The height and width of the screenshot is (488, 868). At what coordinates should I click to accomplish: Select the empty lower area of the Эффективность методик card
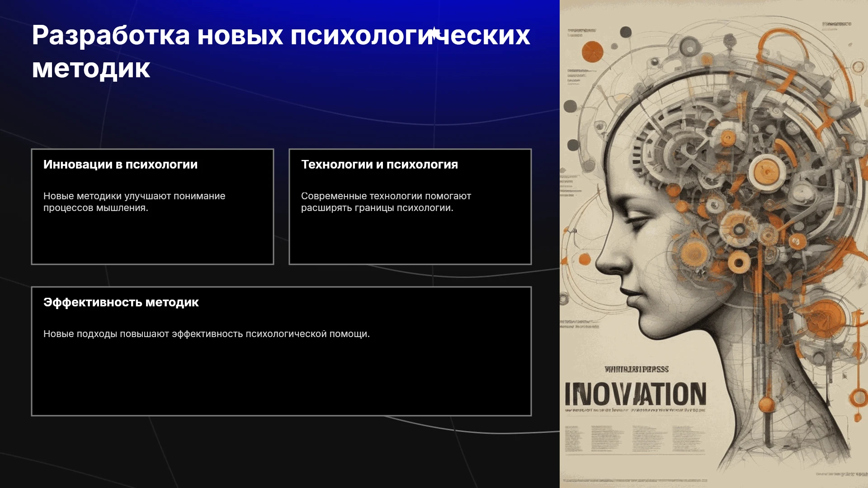(281, 377)
